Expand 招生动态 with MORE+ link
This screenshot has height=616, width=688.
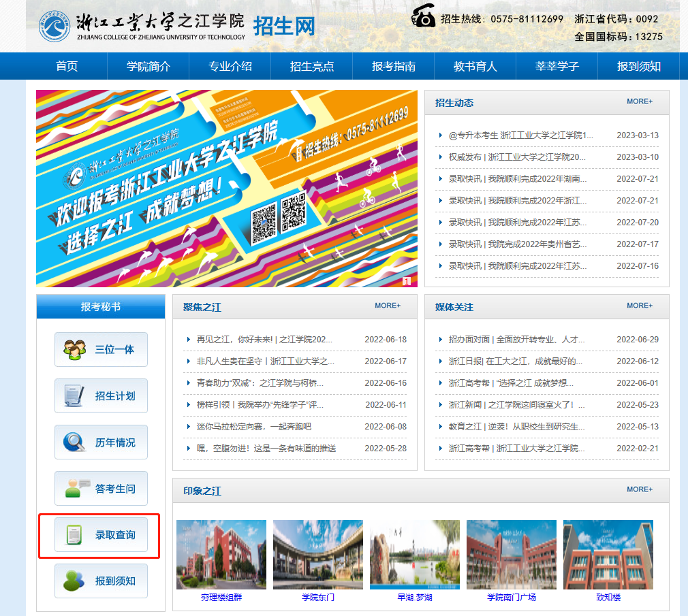pos(639,101)
